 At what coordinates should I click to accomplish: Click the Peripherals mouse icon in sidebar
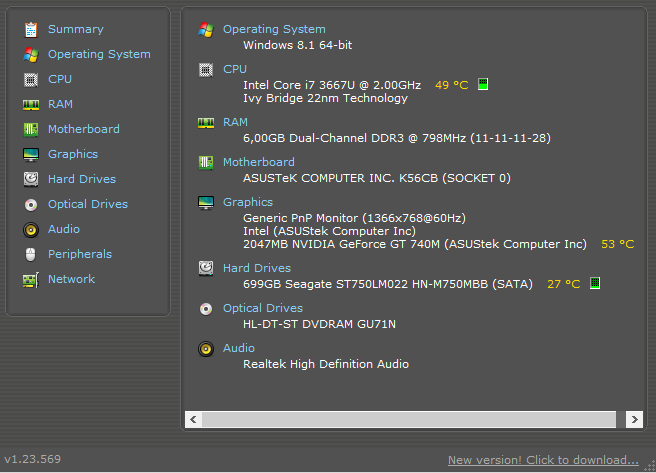pyautogui.click(x=31, y=254)
